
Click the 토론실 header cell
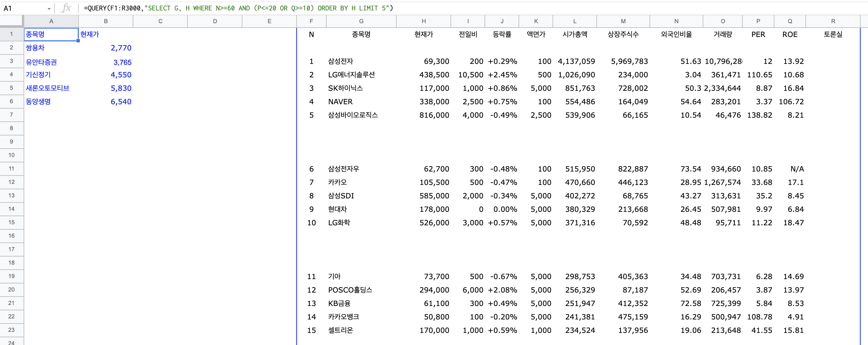click(x=833, y=34)
